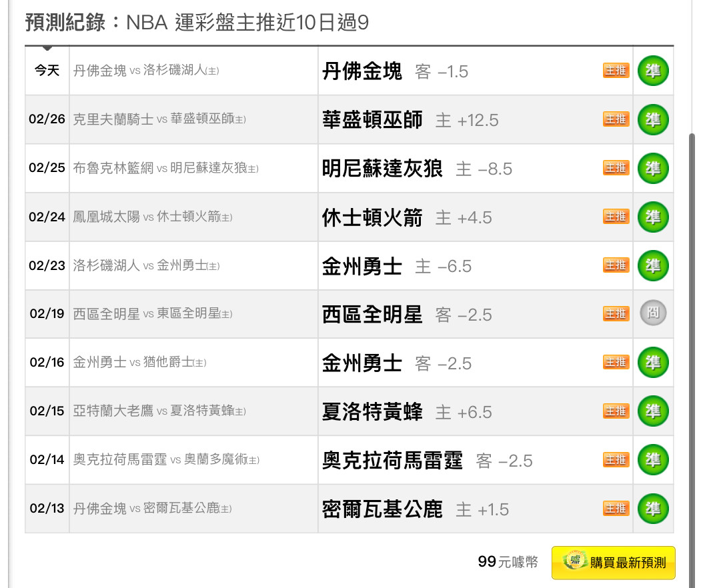Click the green 準 icon in 02/13 row

[653, 509]
